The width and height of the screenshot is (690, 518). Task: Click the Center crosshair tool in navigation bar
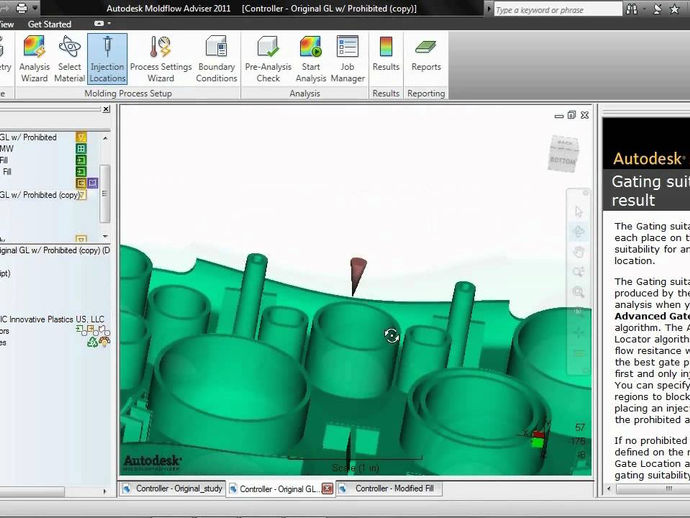pyautogui.click(x=578, y=332)
